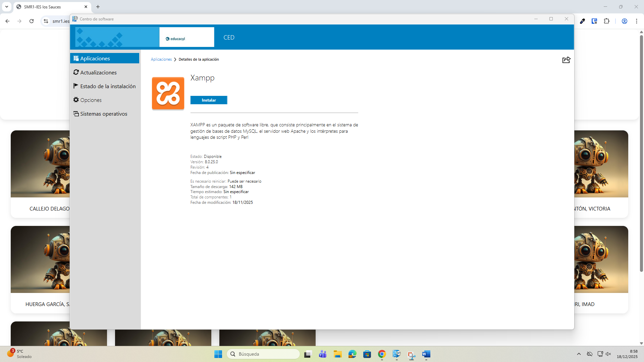Screen dimensions: 644x362
Task: Expand hidden system tray icons
Action: point(579,354)
